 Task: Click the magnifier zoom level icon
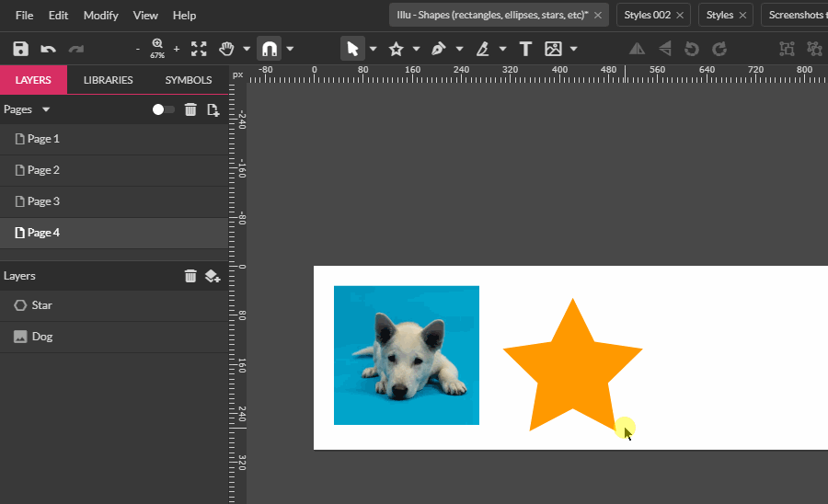157,48
